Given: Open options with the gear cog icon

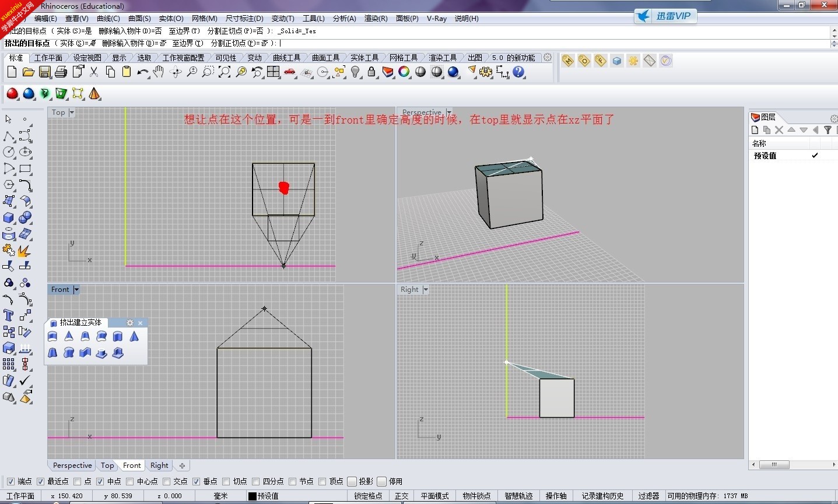Looking at the screenshot, I should pos(486,72).
